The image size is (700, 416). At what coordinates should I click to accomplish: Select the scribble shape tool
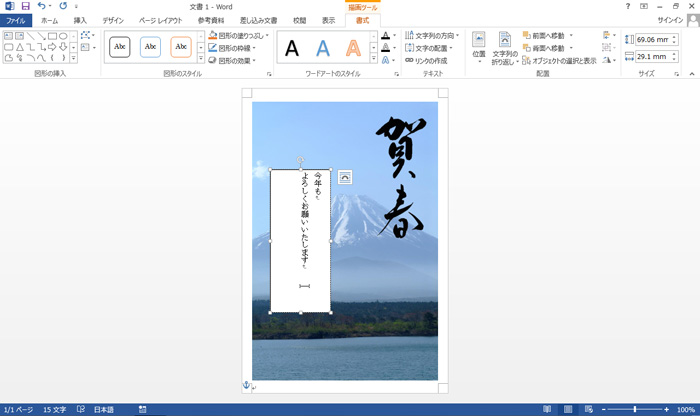[20, 58]
